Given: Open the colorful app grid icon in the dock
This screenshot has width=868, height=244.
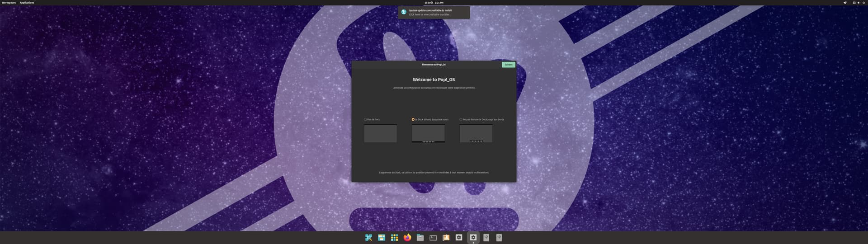Looking at the screenshot, I should [394, 238].
